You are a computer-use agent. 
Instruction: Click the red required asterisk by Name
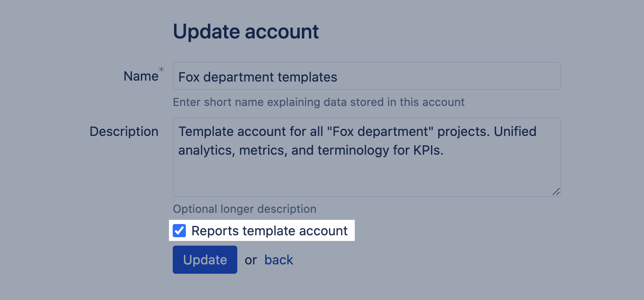(x=161, y=70)
